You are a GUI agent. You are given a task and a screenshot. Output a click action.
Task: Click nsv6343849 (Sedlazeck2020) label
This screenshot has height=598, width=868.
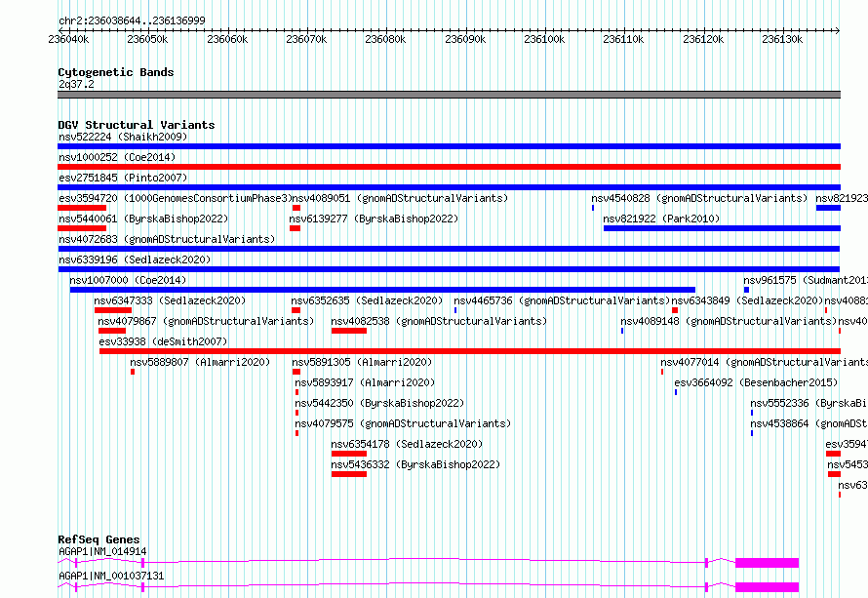[747, 300]
